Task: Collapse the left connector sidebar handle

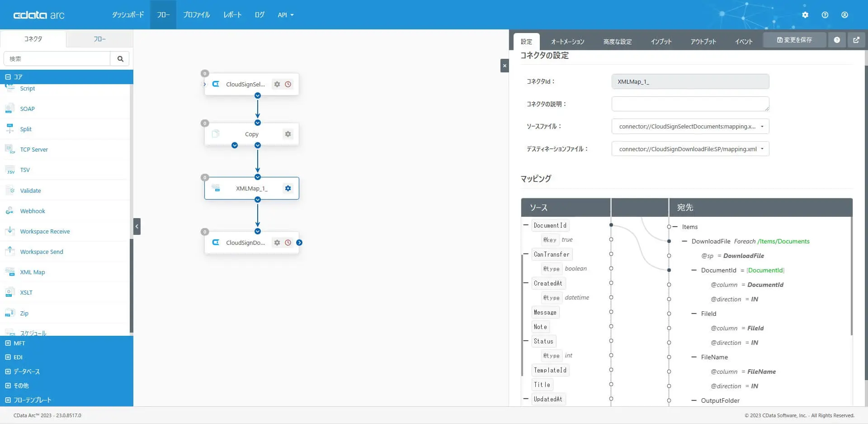Action: click(x=137, y=226)
